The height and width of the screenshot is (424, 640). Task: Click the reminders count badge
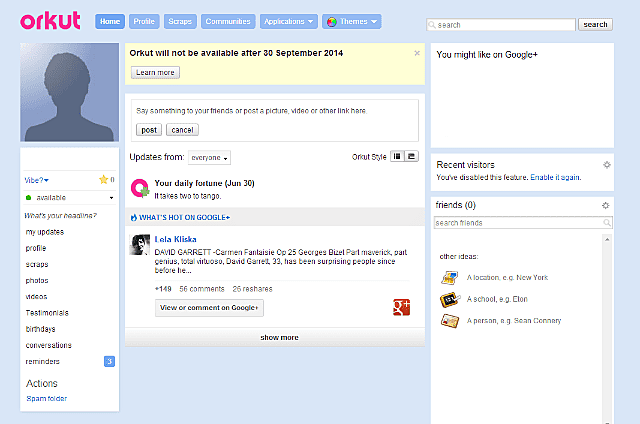tap(109, 362)
